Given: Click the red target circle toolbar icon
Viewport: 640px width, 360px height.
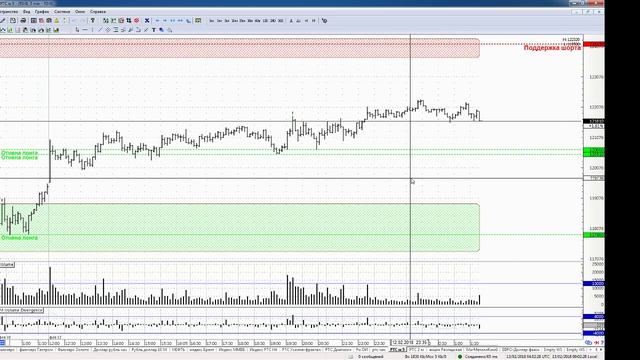Looking at the screenshot, I should [x=137, y=20].
